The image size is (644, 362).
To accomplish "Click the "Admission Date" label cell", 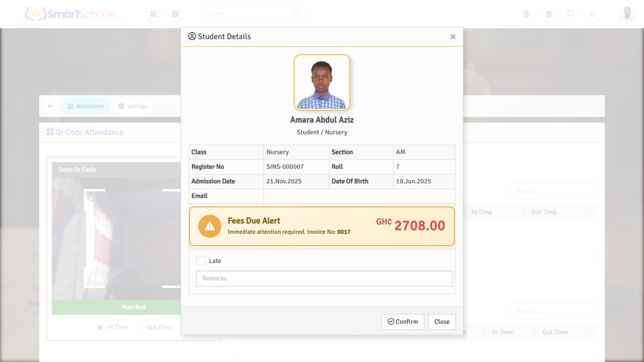I will 226,181.
